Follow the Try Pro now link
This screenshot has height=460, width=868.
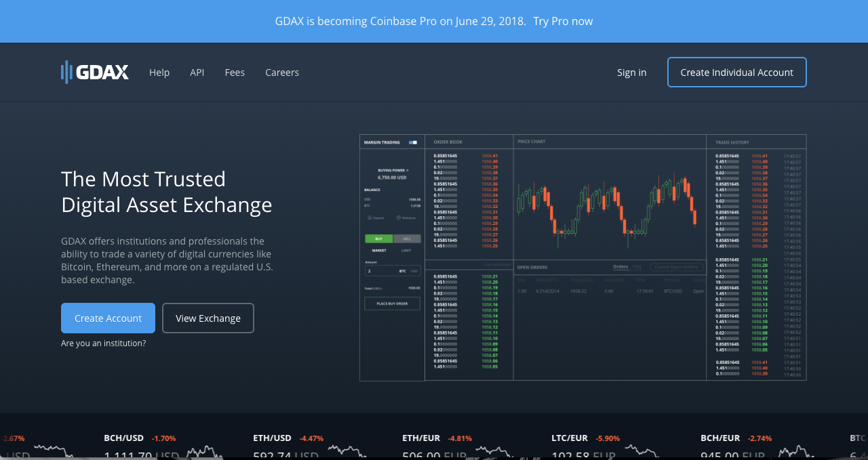(563, 21)
